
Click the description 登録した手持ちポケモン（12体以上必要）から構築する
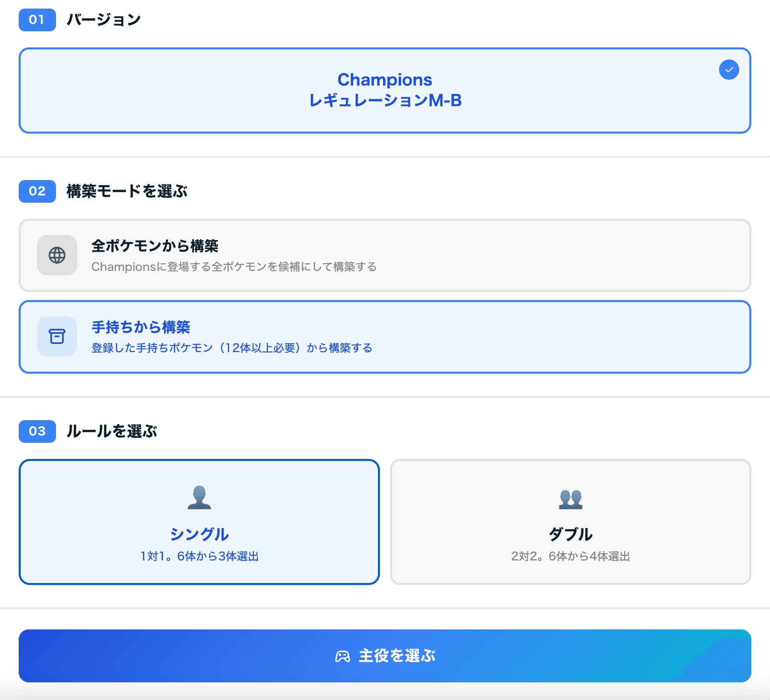point(232,348)
